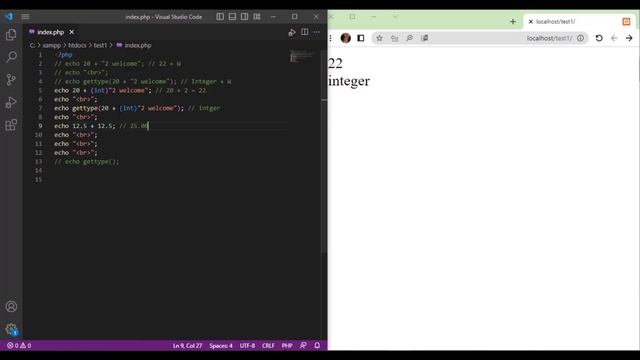Click the test1 breadcrumb segment
This screenshot has width=640, height=360.
pos(100,45)
